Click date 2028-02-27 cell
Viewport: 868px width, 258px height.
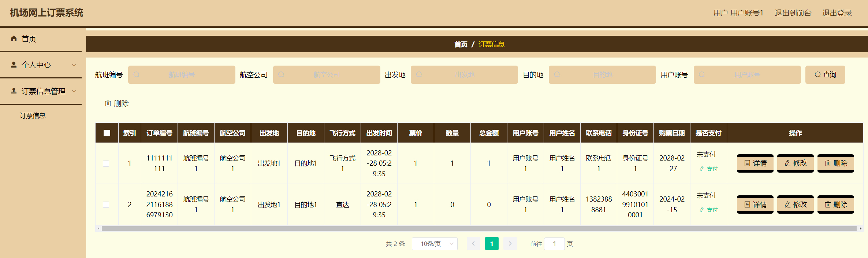pos(672,163)
